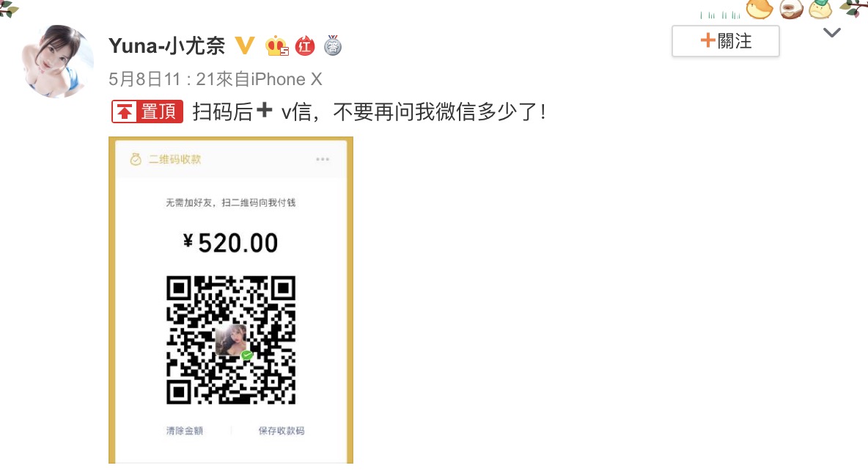This screenshot has width=868, height=471.
Task: Click the ¥520.00 amount text
Action: [x=230, y=243]
